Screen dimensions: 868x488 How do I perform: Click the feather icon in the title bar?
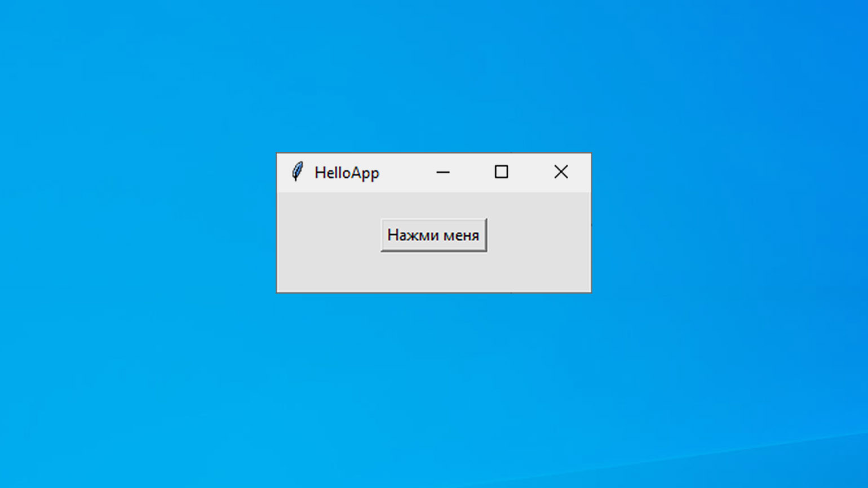(x=297, y=172)
